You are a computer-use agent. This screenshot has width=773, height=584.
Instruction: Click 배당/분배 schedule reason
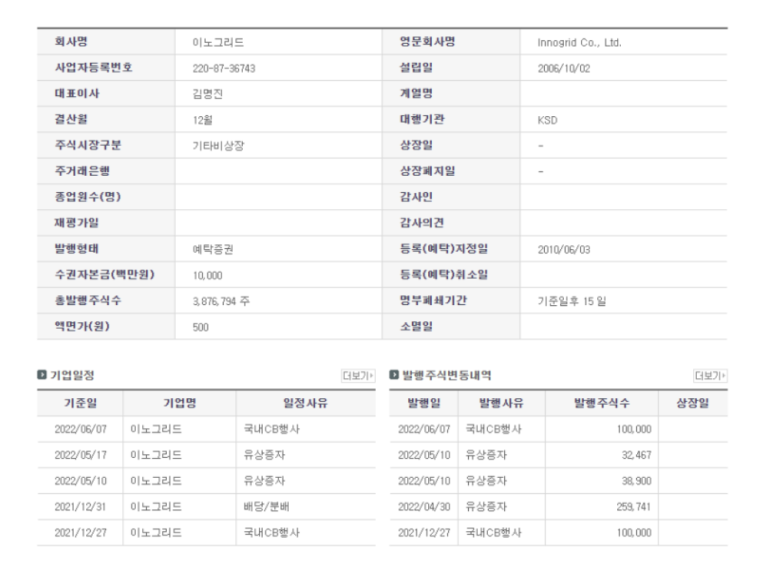click(x=266, y=507)
